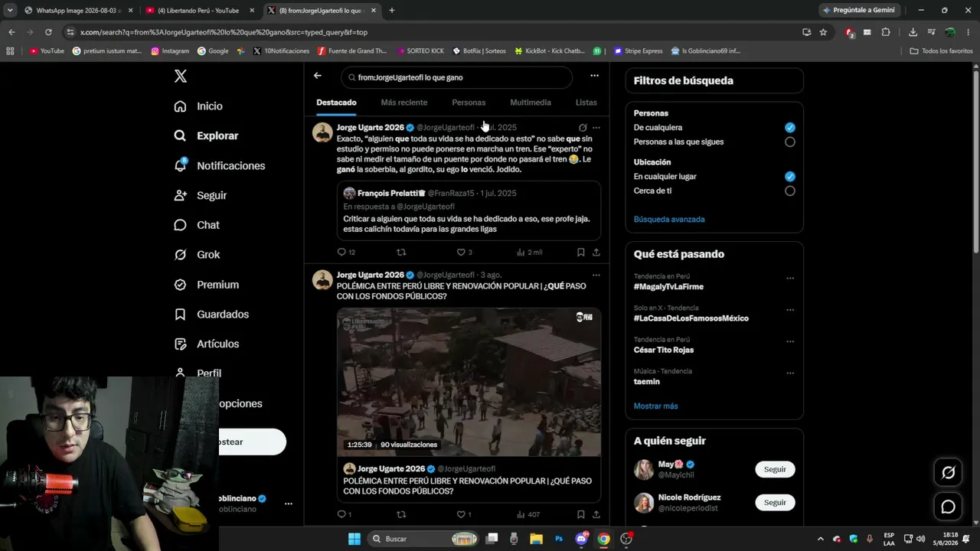The image size is (980, 551).
Task: Click the page vertical scrollbar
Action: click(x=975, y=161)
